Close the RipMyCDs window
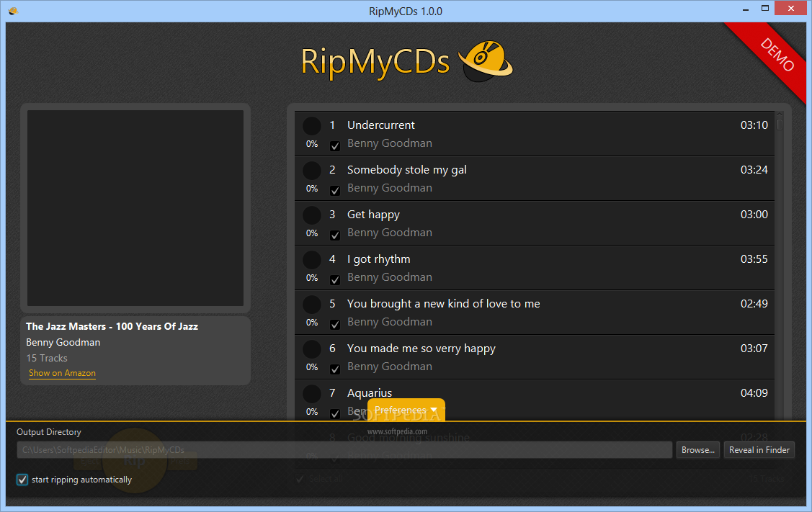This screenshot has width=812, height=512. point(791,9)
